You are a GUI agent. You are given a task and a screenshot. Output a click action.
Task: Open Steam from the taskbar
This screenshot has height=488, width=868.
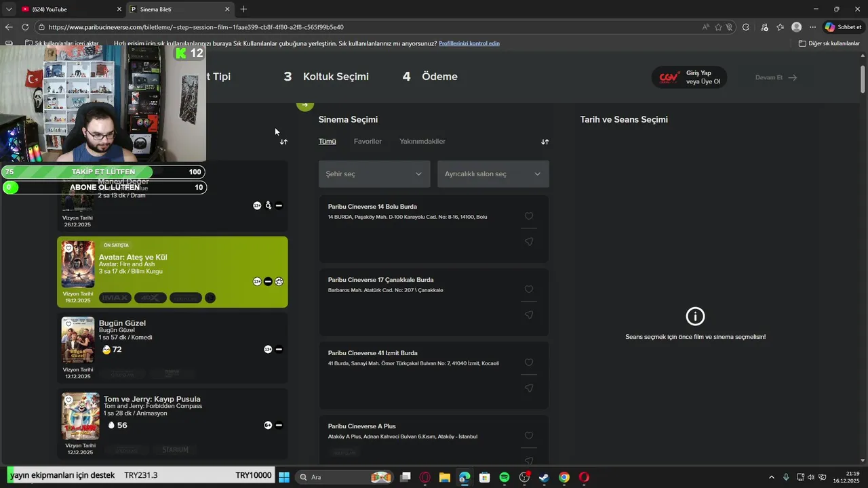[544, 477]
